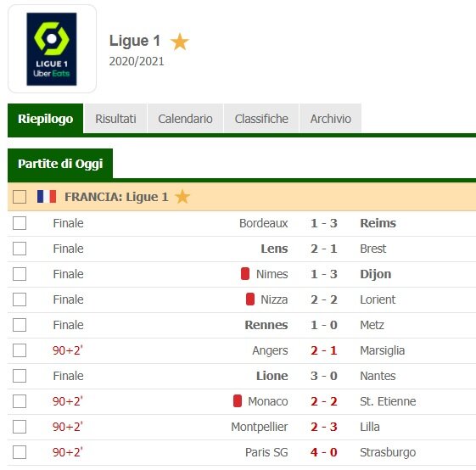Viewport: 476px width, 470px height.
Task: Click the Reims team name
Action: click(378, 223)
